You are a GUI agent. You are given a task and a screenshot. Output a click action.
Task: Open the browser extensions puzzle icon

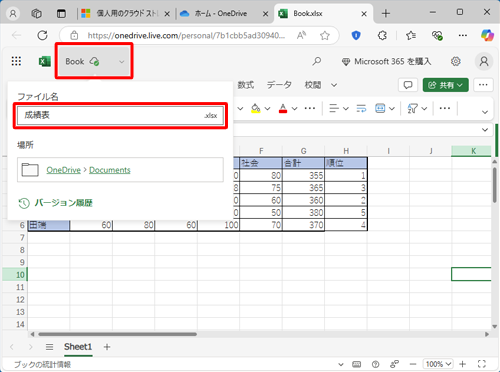pyautogui.click(x=382, y=35)
